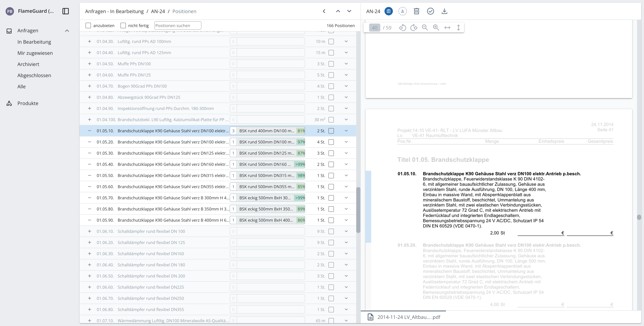Screen dimensions: 644x326
Task: Check the box for position 01.06.80.
Action: 331,309
